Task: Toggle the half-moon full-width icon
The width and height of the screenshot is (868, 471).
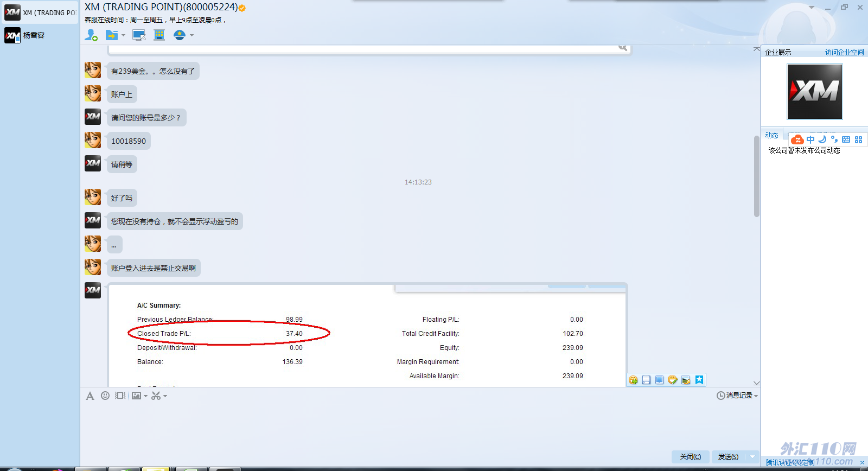Action: click(x=822, y=139)
